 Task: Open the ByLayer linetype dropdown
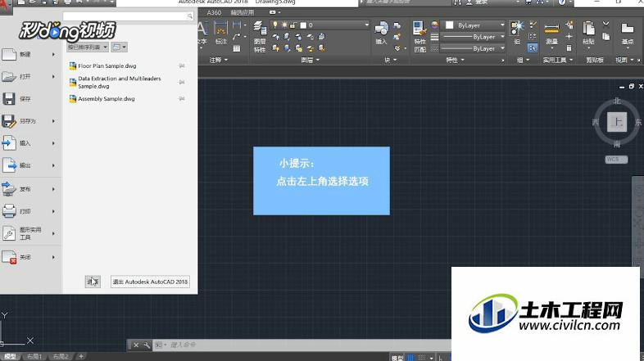tap(502, 48)
